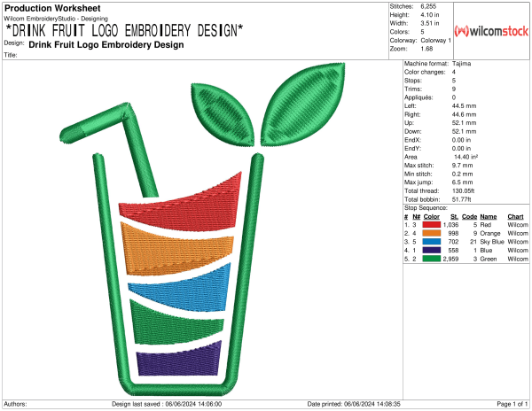Click the Trims value 9

coord(454,89)
